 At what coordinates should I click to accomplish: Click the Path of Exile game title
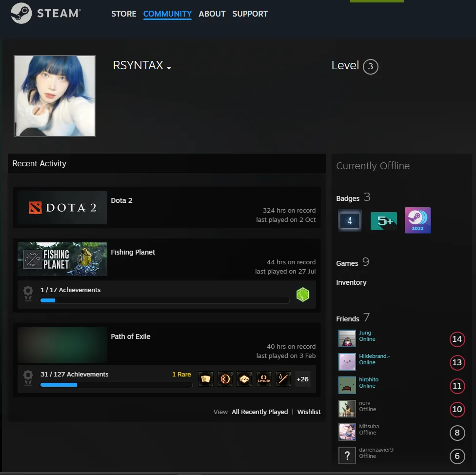pos(131,336)
